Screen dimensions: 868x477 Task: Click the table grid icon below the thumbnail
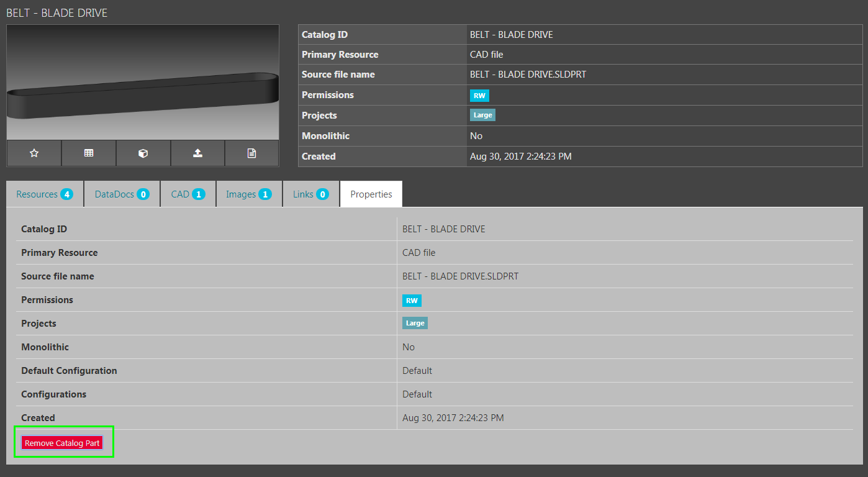pos(89,153)
